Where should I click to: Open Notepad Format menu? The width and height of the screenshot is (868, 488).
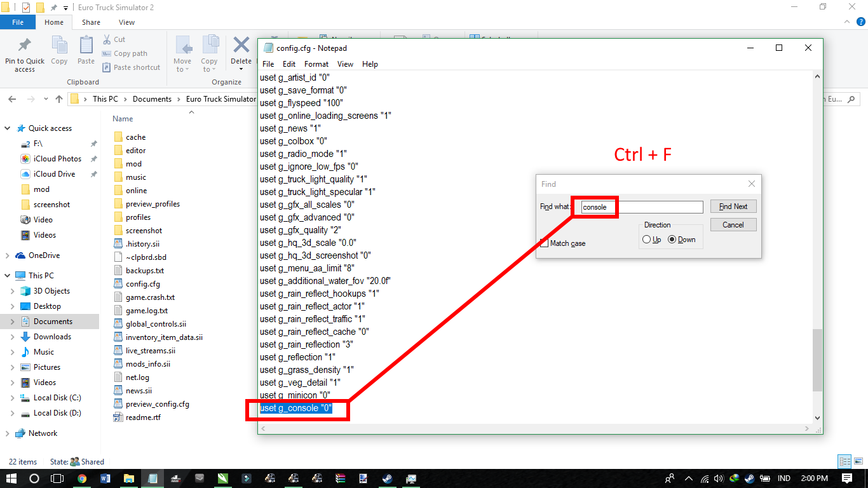coord(316,64)
